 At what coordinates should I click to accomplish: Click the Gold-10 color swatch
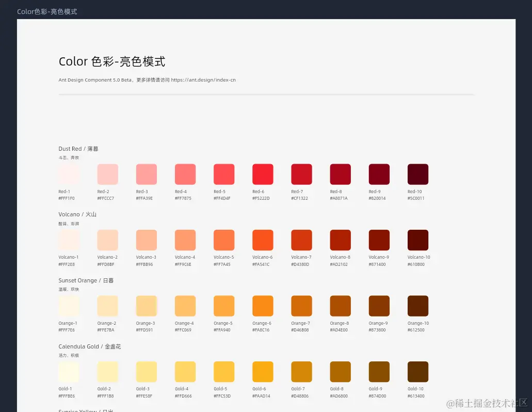418,372
